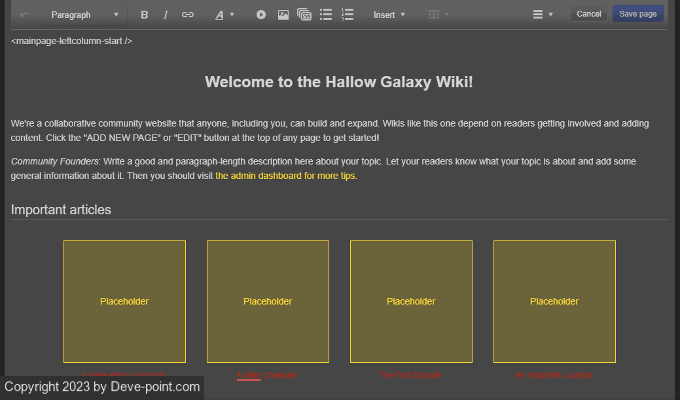
Task: Click the Welcome to Hallow Galaxy Wiki heading
Action: [339, 82]
